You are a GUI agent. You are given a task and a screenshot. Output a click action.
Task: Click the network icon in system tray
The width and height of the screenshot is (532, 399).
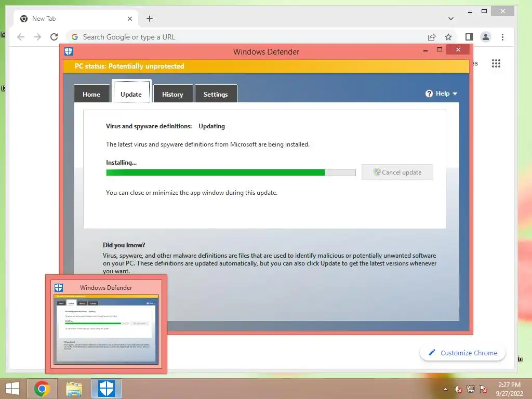coord(471,389)
